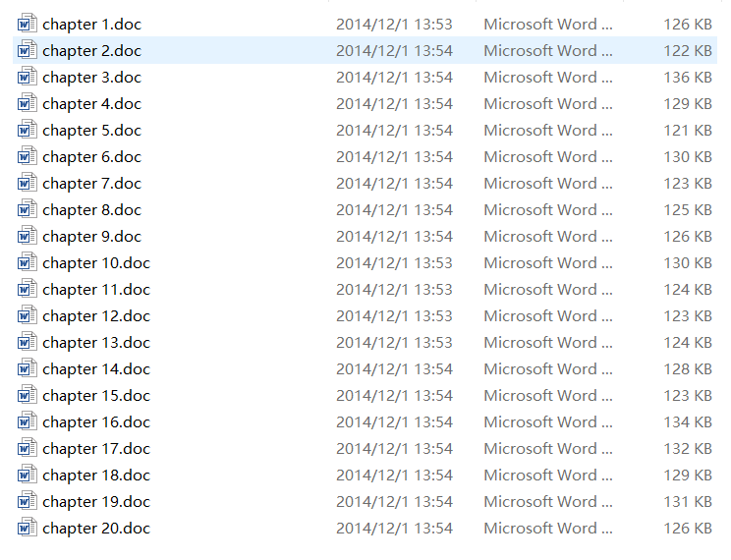Click the Word icon of chapter 1.doc
This screenshot has width=731, height=560.
[28, 24]
